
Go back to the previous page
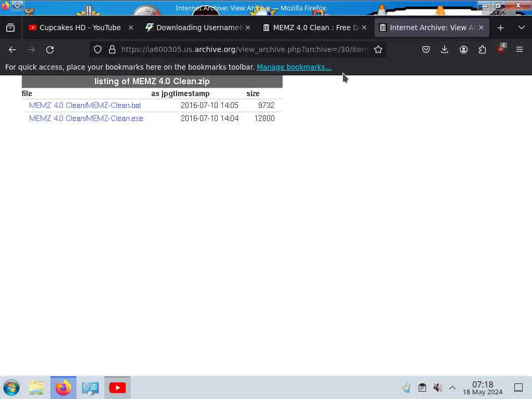[12, 50]
